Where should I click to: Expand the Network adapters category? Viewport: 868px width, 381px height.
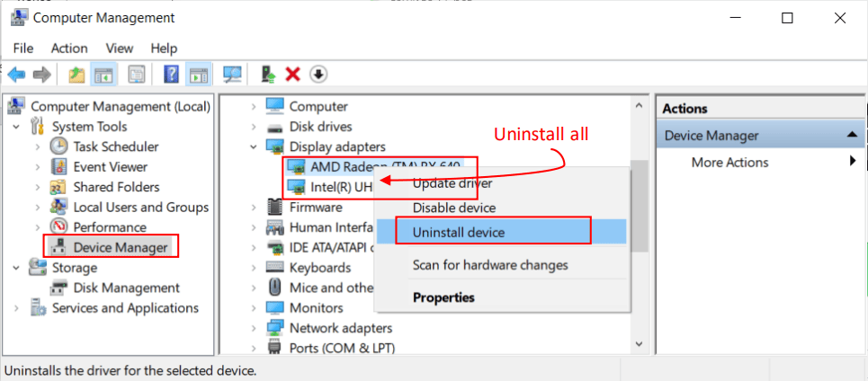click(255, 328)
